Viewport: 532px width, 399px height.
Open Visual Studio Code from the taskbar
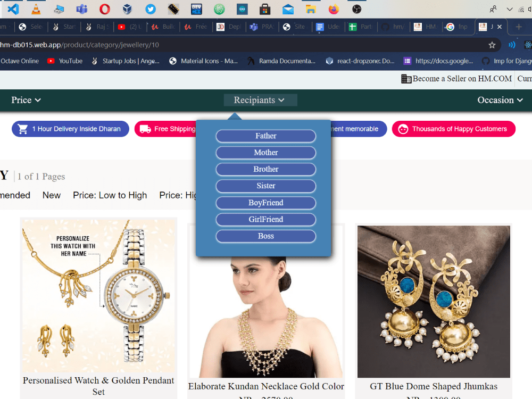click(13, 9)
